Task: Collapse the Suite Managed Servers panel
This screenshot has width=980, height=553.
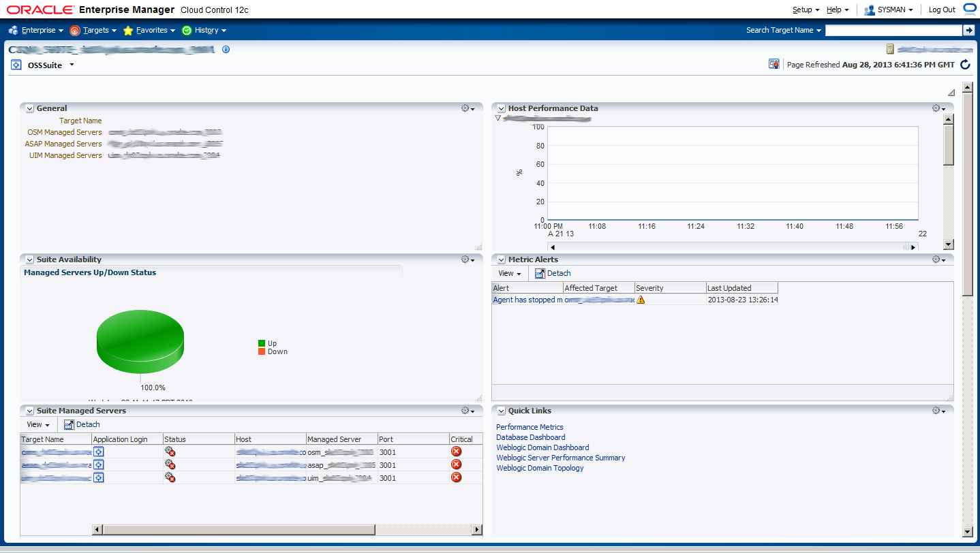Action: (29, 411)
